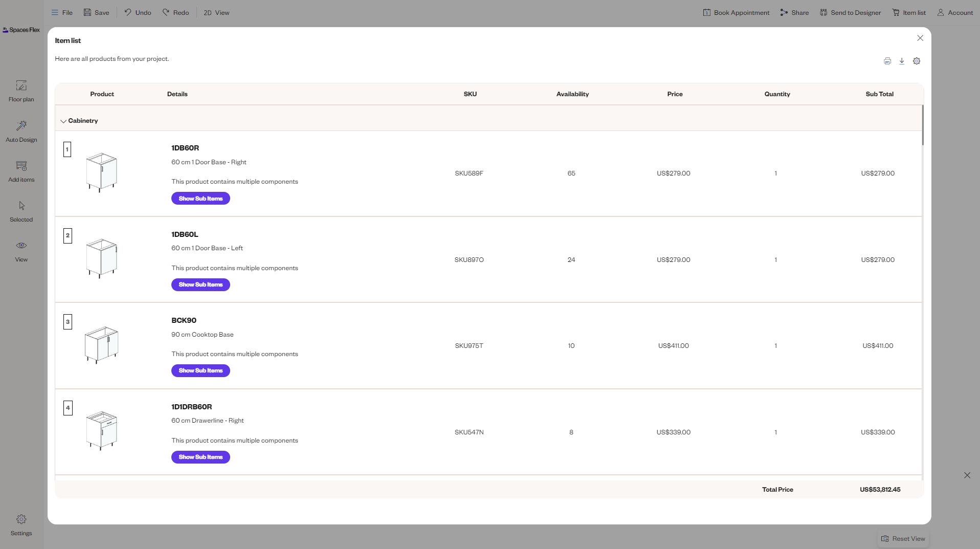Click Book Appointment
This screenshot has width=980, height=549.
click(736, 12)
